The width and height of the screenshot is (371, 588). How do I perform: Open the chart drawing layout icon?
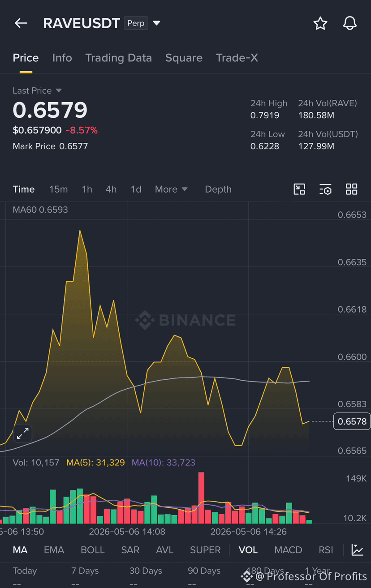coord(299,189)
